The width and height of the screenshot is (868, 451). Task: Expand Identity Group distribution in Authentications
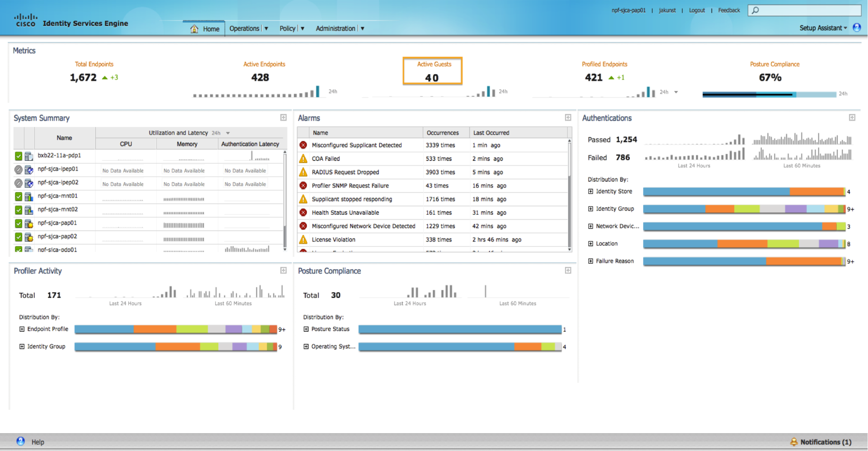(590, 209)
